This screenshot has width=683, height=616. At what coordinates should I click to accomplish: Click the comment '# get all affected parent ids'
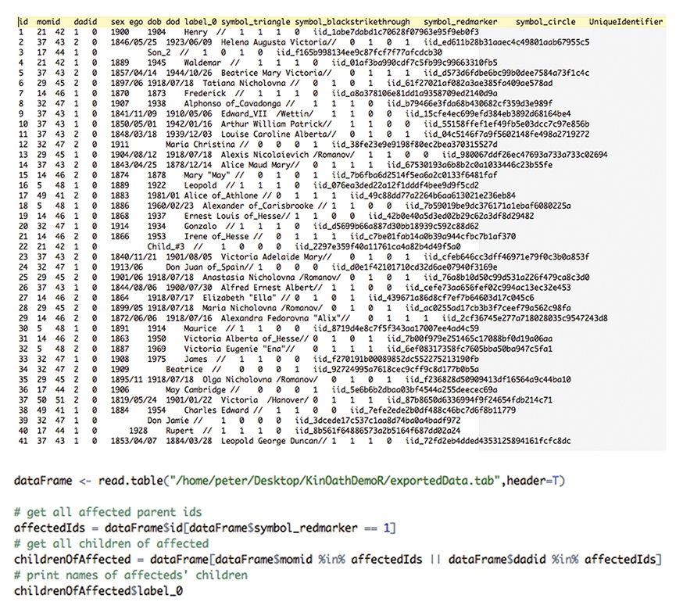click(108, 512)
